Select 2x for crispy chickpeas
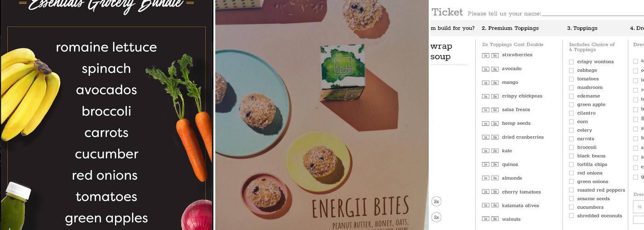The height and width of the screenshot is (230, 644). pos(494,96)
